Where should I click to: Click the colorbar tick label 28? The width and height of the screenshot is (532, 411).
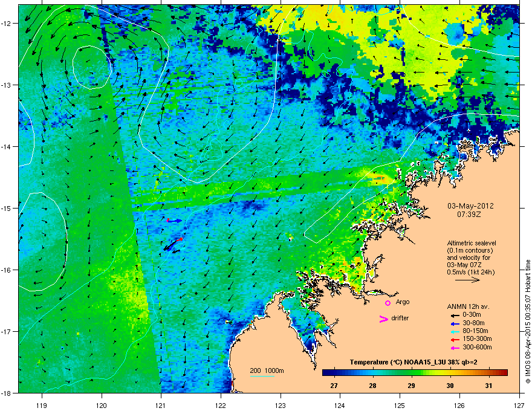[x=372, y=386]
